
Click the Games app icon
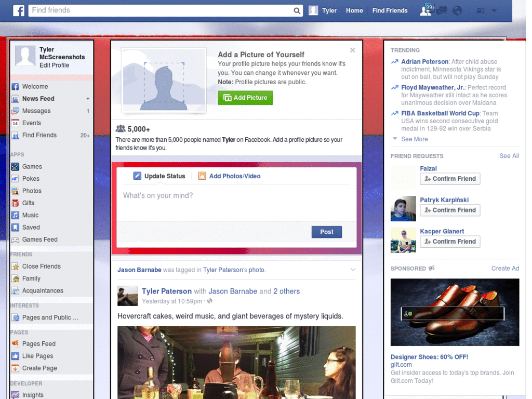[x=15, y=167]
